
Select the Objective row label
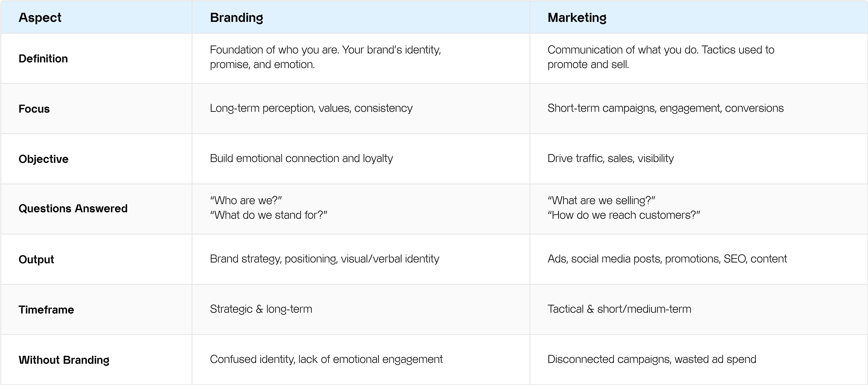click(x=44, y=159)
